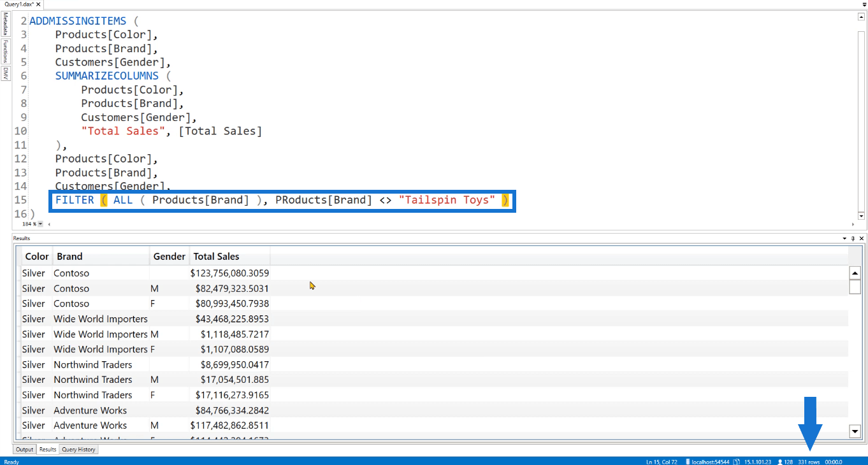
Task: Click results grid scrollbar up arrow
Action: tap(855, 273)
